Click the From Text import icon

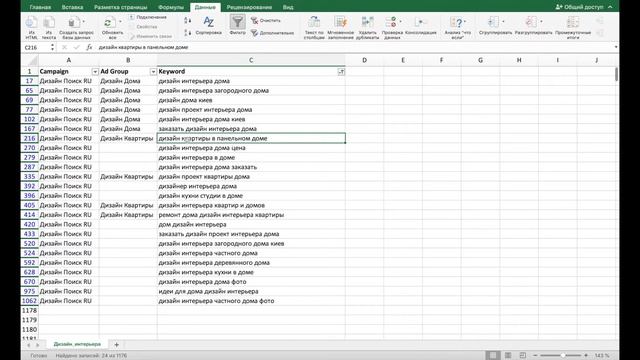pyautogui.click(x=49, y=22)
